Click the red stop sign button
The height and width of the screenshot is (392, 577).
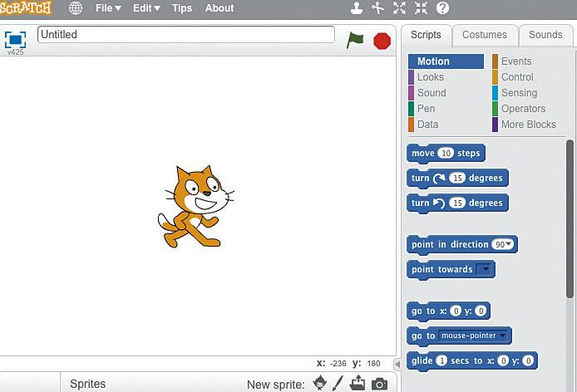pos(382,41)
